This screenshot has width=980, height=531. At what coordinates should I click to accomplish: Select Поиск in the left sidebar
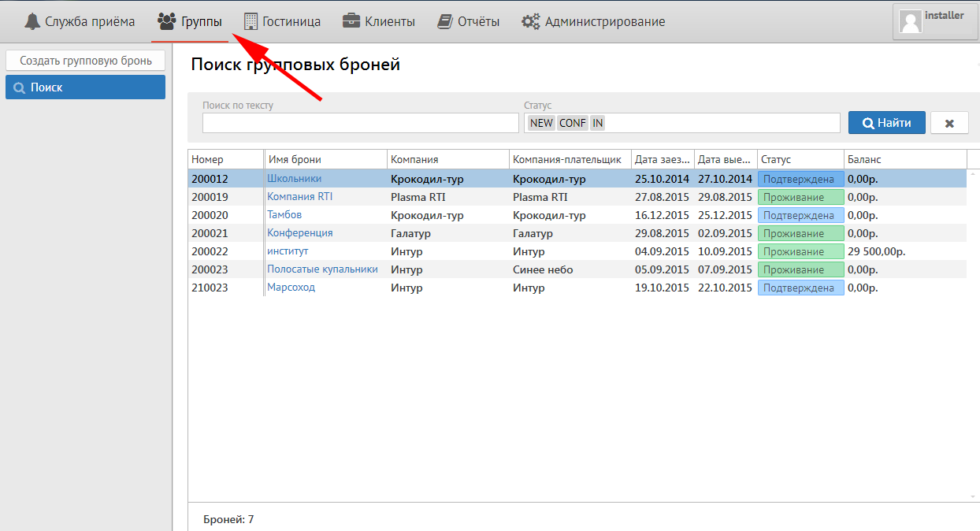click(x=85, y=87)
